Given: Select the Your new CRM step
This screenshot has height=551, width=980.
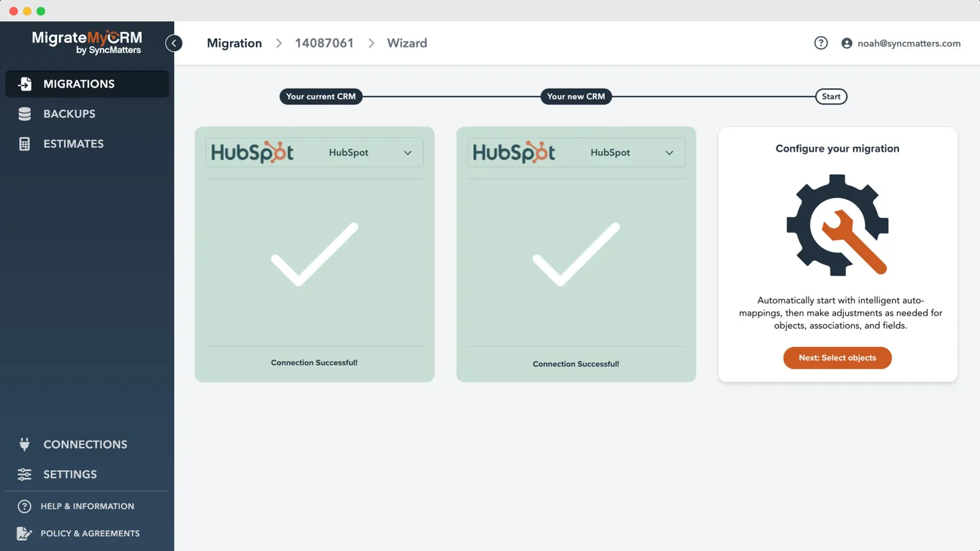Looking at the screenshot, I should pos(576,97).
